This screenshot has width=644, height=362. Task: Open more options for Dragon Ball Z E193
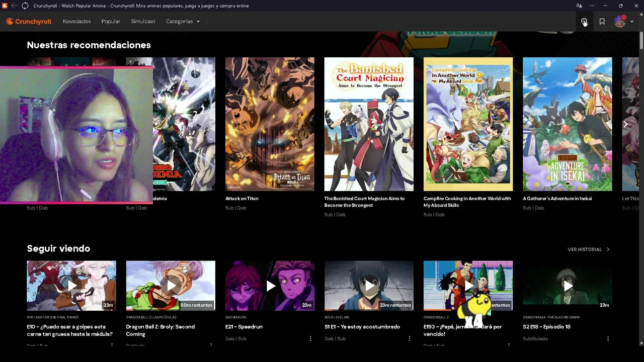click(509, 345)
